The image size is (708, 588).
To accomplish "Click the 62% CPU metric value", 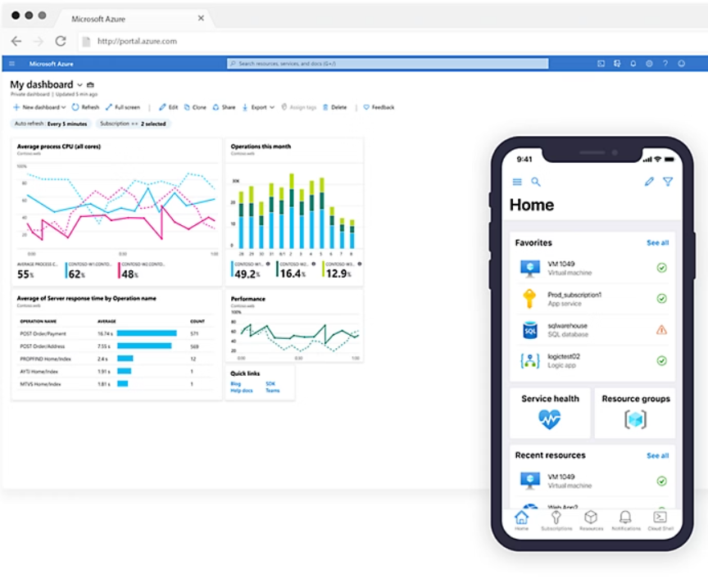I will 77,274.
